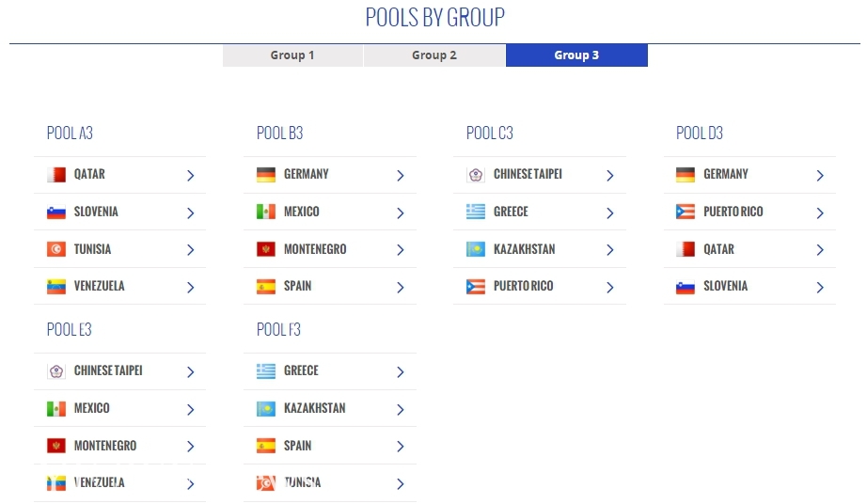This screenshot has width=867, height=504.
Task: Expand Mexico arrow in Pool B3
Action: pos(401,213)
